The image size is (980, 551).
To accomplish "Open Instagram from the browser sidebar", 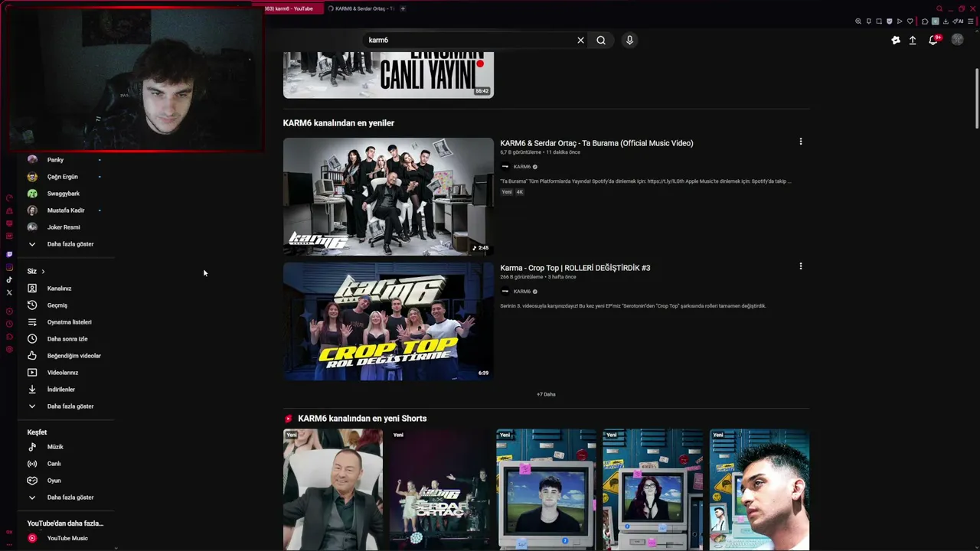I will (x=9, y=267).
